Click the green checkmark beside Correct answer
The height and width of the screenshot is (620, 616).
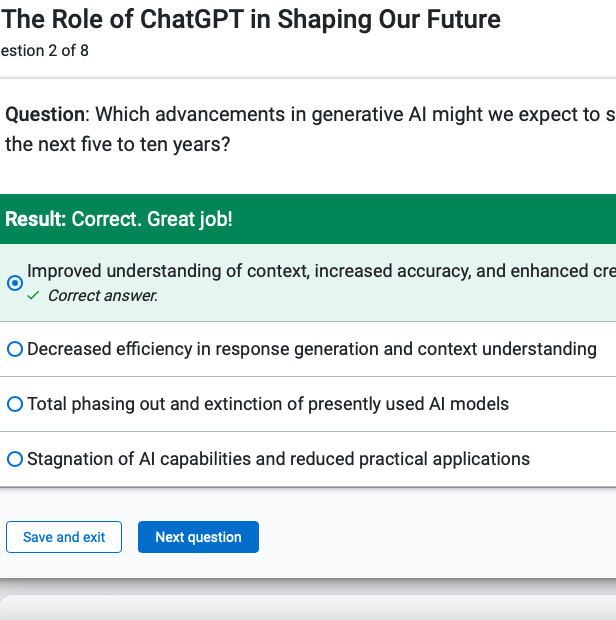[x=33, y=295]
